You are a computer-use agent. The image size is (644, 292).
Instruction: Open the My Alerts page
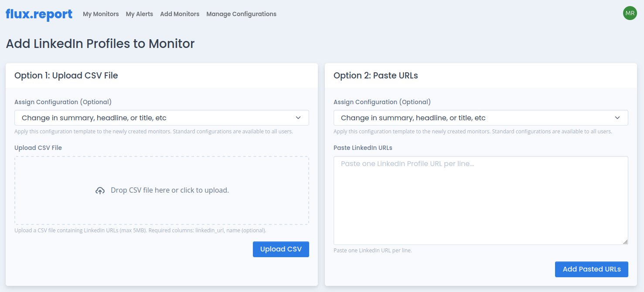tap(139, 14)
